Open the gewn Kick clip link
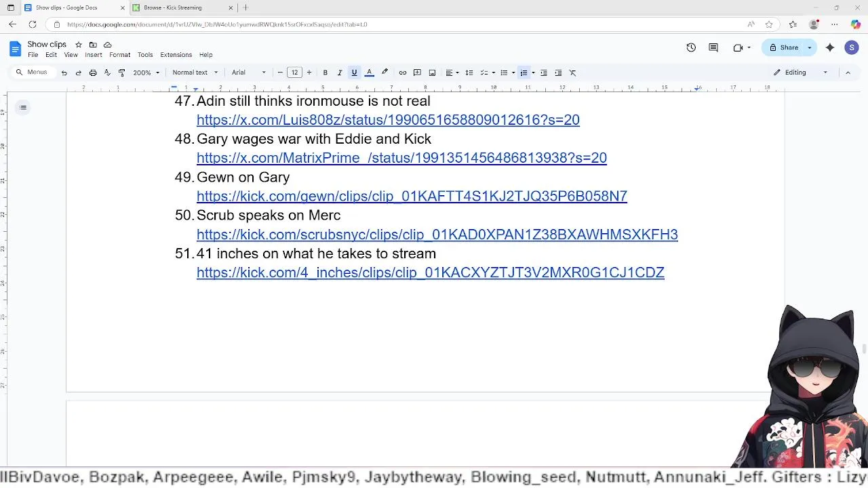 [x=412, y=196]
